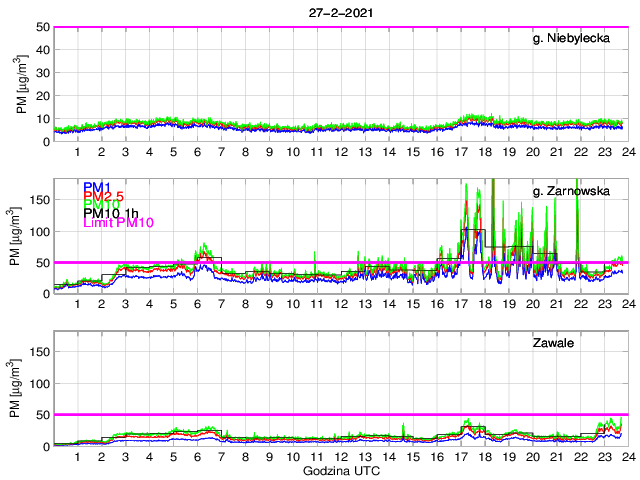Click the blue PM1 legend entry
This screenshot has height=480, width=640.
[97, 187]
